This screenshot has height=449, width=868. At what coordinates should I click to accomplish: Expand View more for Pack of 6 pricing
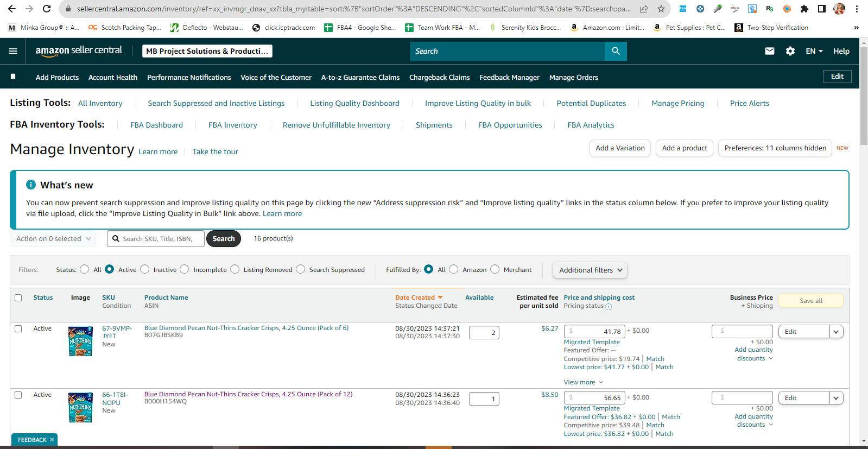(x=584, y=382)
